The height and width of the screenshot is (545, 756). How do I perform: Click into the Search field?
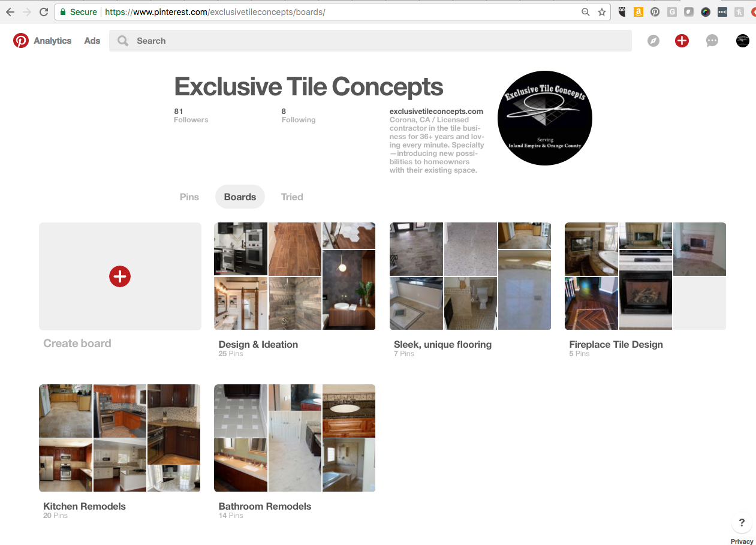(x=371, y=41)
